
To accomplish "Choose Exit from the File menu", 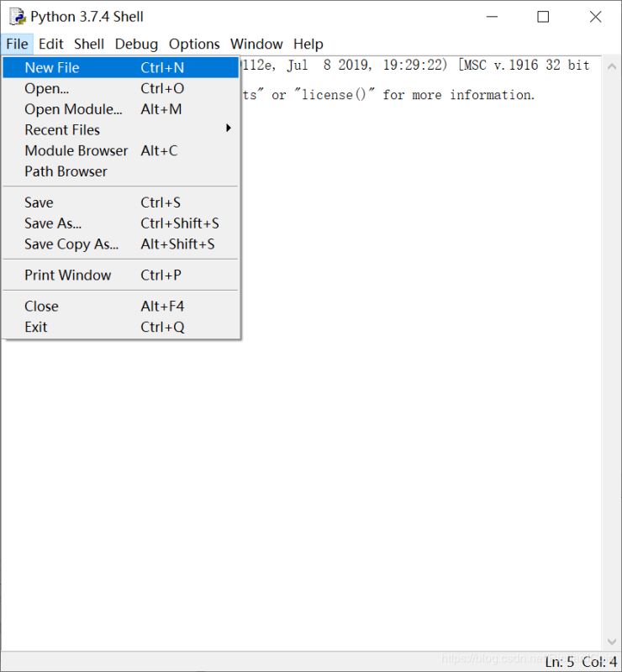I will (x=120, y=327).
